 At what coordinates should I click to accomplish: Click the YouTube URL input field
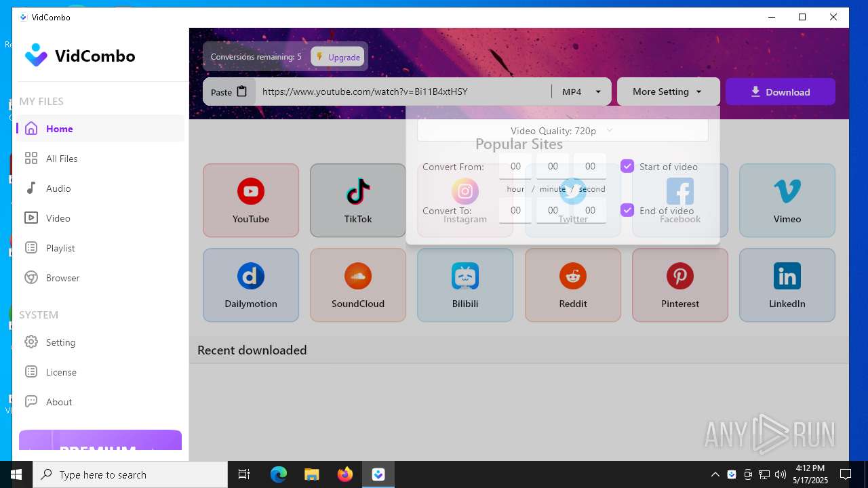(403, 91)
